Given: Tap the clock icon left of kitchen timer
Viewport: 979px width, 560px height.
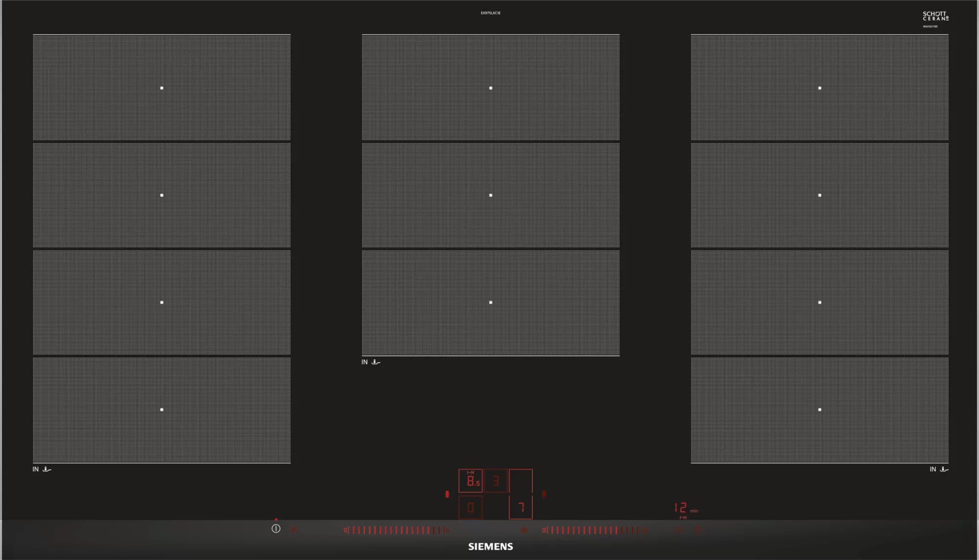Looking at the screenshot, I should pyautogui.click(x=679, y=530).
